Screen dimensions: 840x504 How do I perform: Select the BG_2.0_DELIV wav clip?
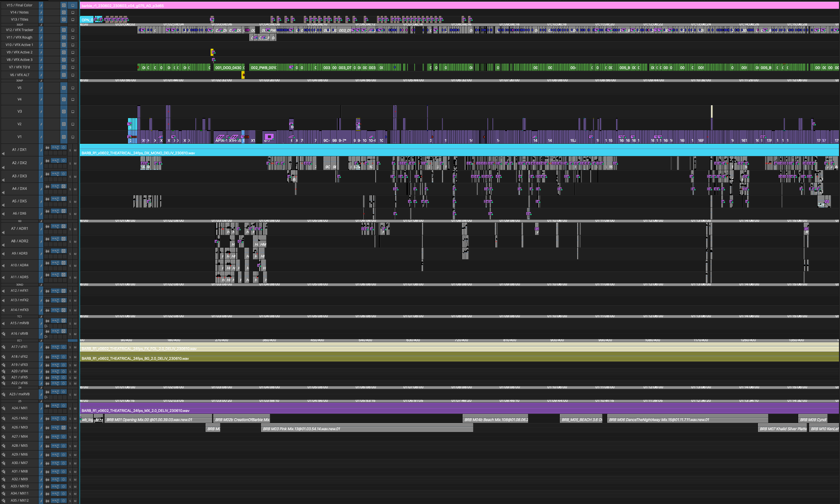459,357
